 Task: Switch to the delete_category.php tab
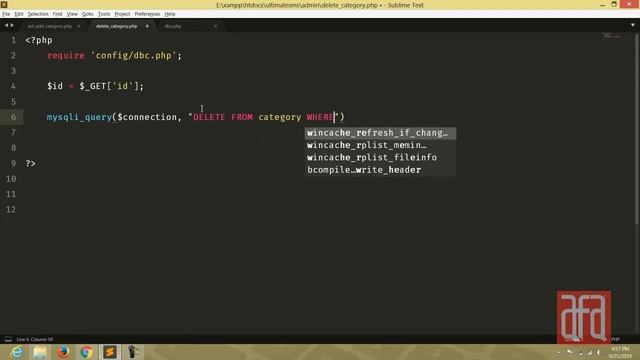[x=117, y=26]
